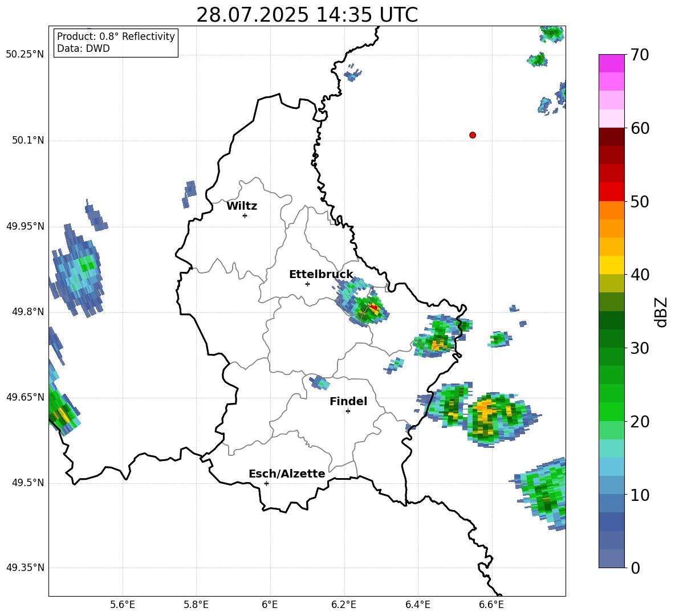Click the 'Data: DWD' text

pyautogui.click(x=83, y=48)
